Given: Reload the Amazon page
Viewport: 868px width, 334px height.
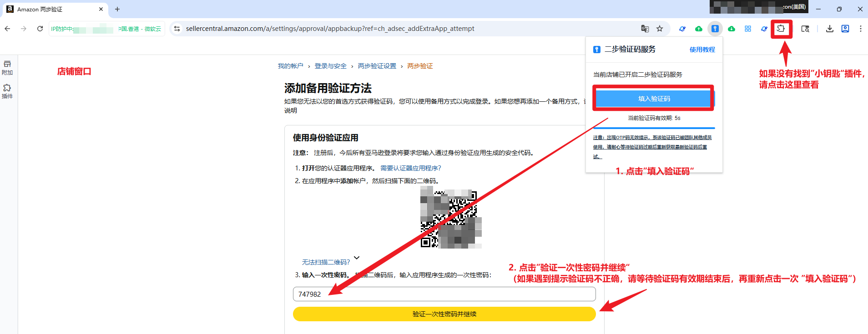Looking at the screenshot, I should 40,29.
